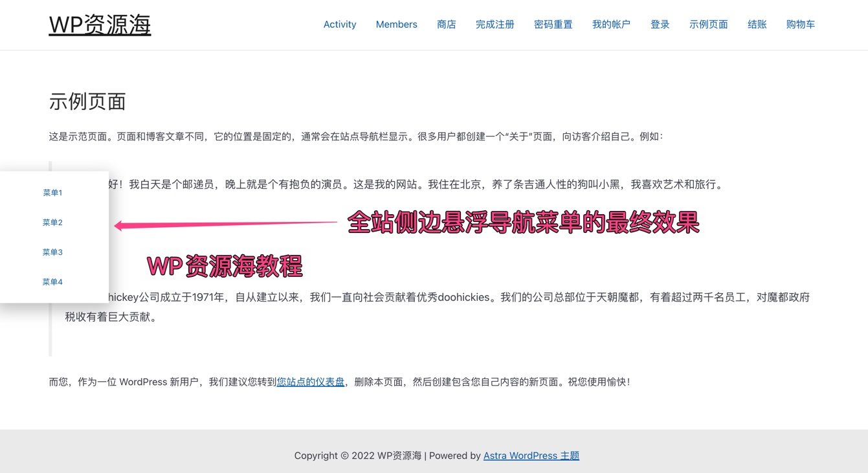Select 完成注册 in the navigation bar
This screenshot has width=868, height=473.
495,25
